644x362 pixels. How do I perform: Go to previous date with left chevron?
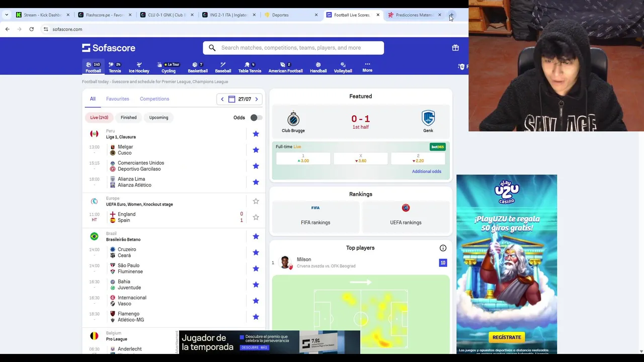coord(222,99)
